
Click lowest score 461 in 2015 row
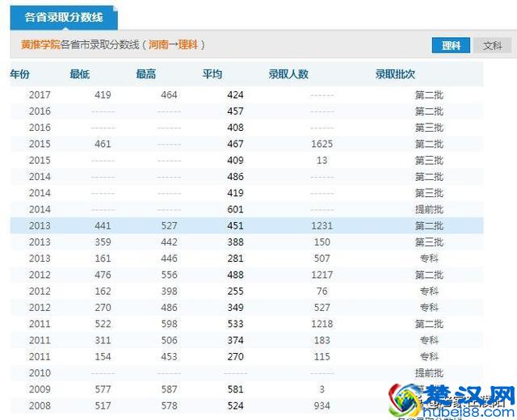[103, 144]
